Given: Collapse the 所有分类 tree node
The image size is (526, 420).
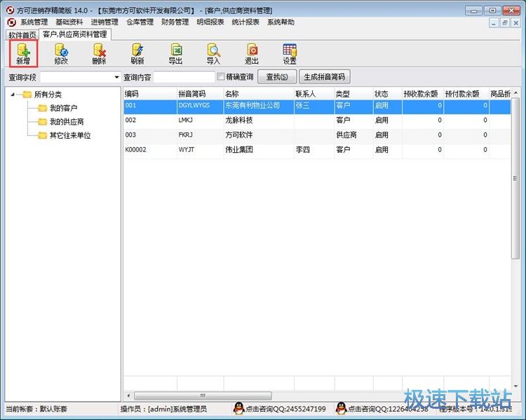Looking at the screenshot, I should [13, 95].
